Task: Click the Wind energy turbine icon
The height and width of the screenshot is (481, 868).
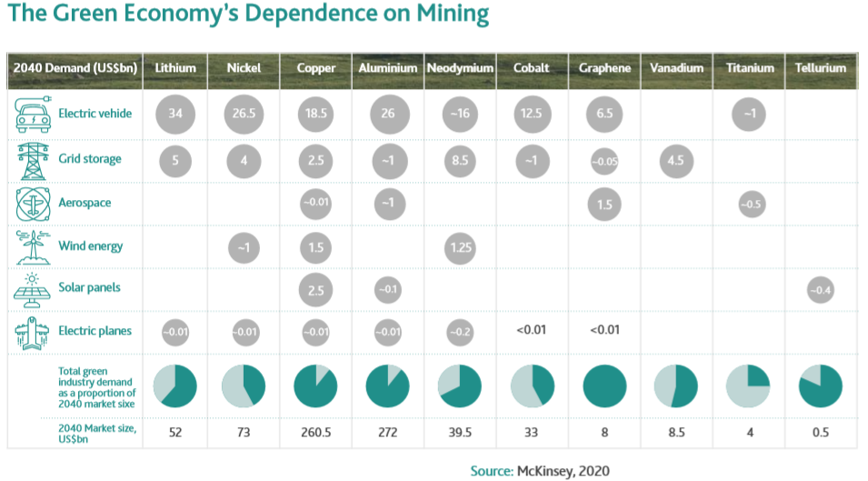Action: tap(33, 246)
